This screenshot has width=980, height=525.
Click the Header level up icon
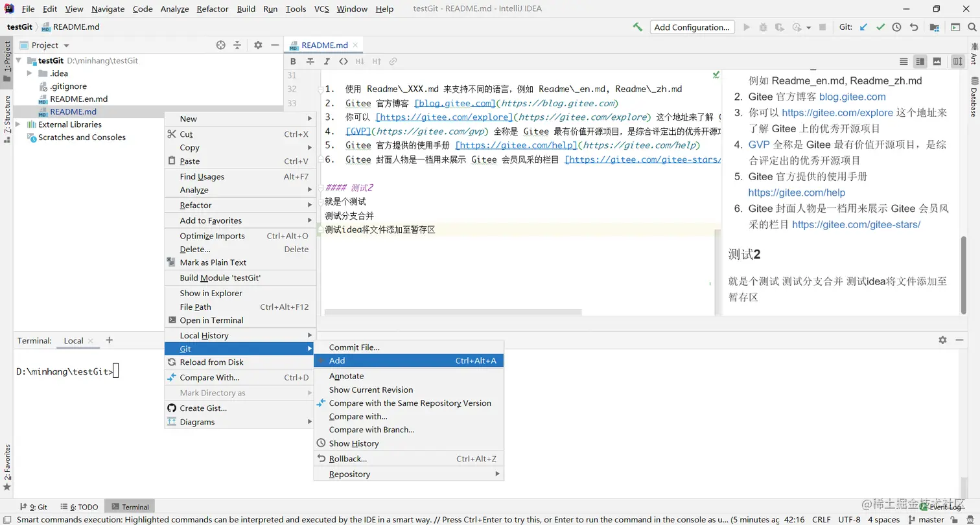tap(377, 62)
